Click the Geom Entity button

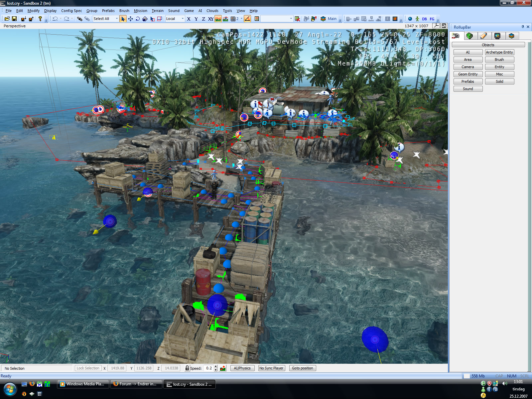[468, 74]
